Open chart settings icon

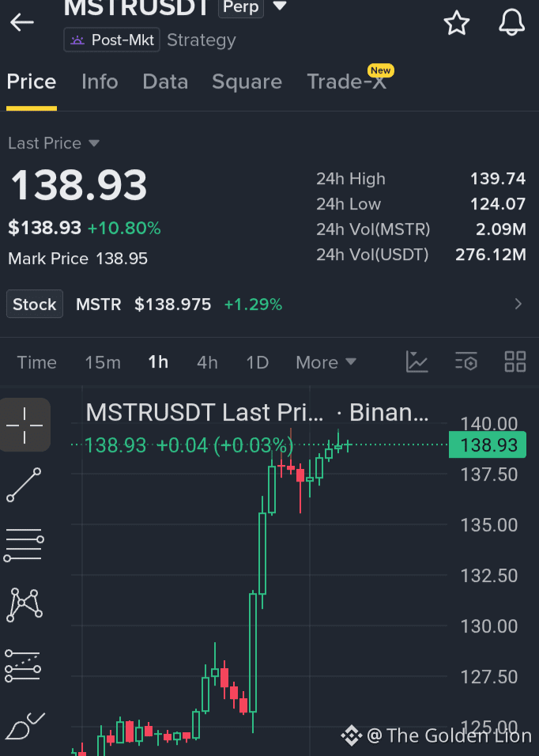point(466,361)
